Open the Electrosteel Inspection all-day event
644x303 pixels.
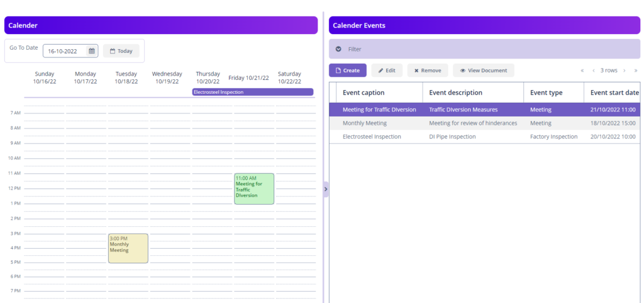pyautogui.click(x=252, y=92)
